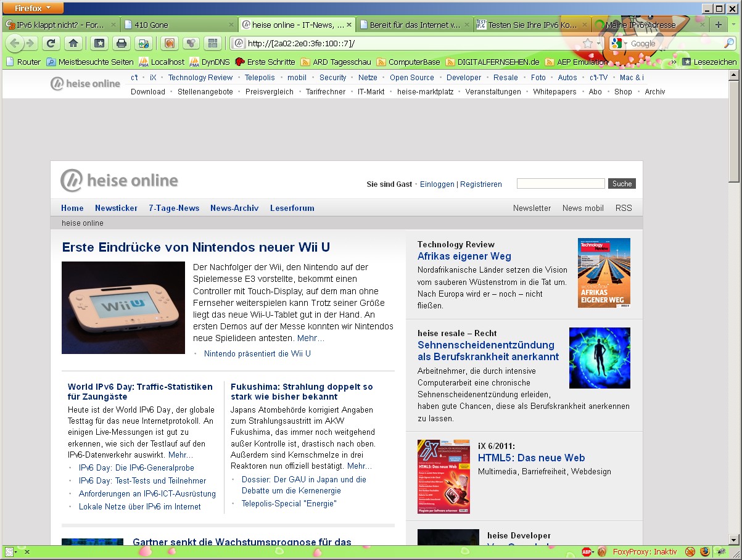Switch to 'Meine IPv6-Adresse' tab
Image resolution: width=742 pixels, height=560 pixels.
point(649,25)
